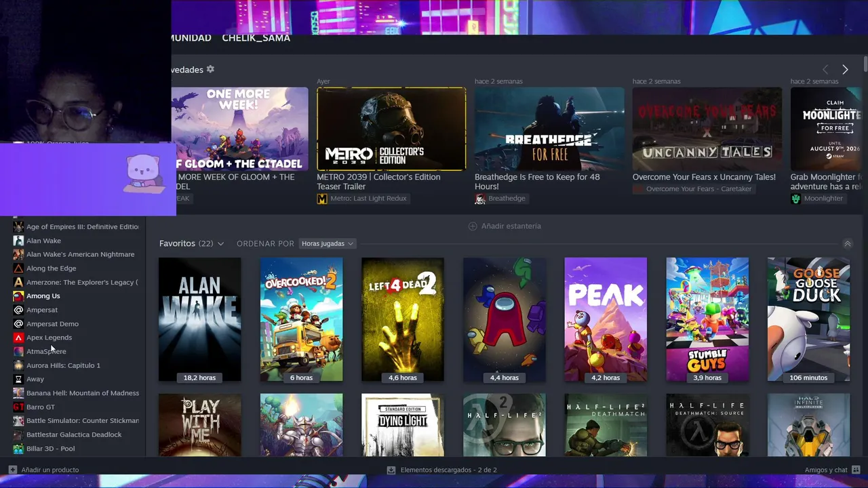868x488 pixels.
Task: Select the Stumble Guys game cover
Action: pos(707,319)
